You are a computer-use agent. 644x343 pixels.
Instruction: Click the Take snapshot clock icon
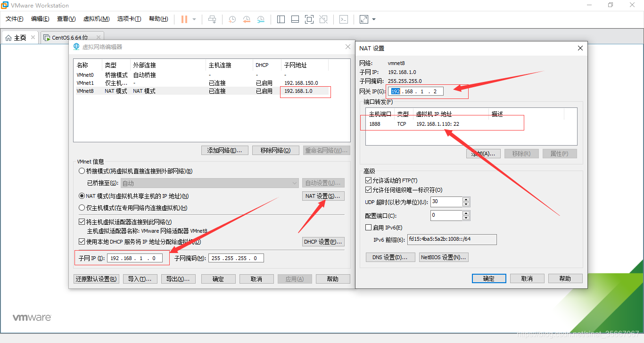point(232,19)
